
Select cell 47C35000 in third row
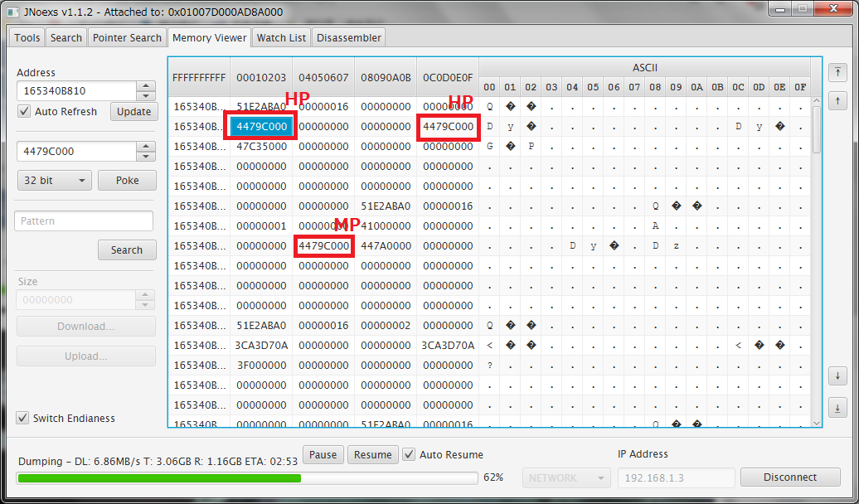(x=261, y=146)
